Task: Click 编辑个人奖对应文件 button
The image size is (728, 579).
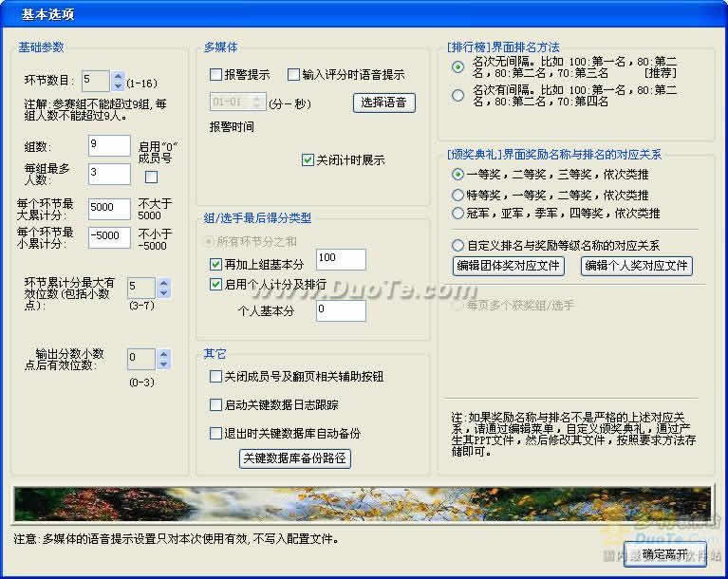Action: coord(637,266)
